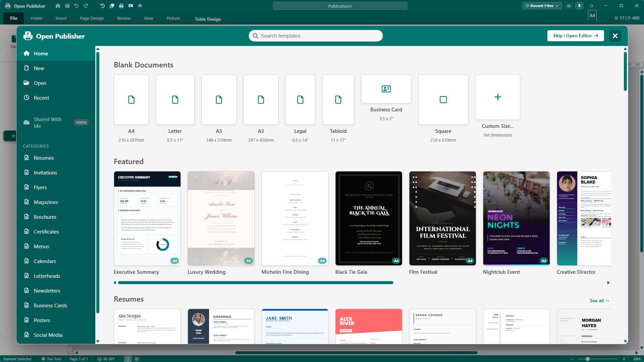Click the Undo arrow icon
Image resolution: width=644 pixels, height=362 pixels.
pos(76,6)
